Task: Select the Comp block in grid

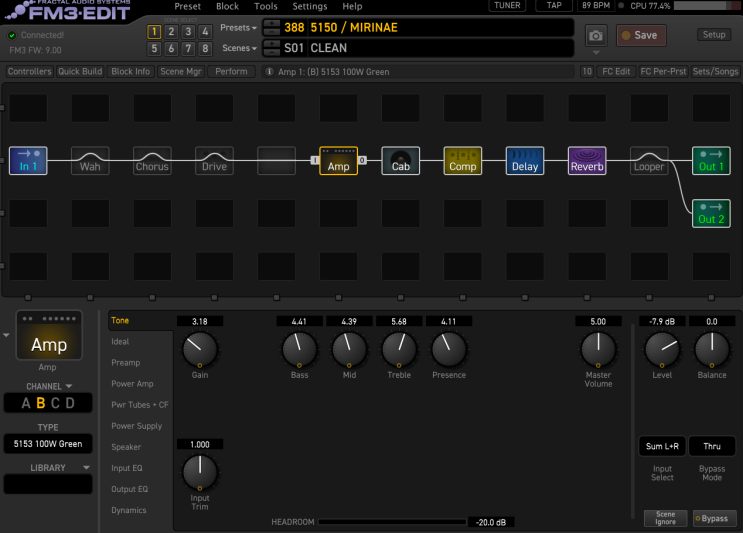Action: (x=462, y=161)
